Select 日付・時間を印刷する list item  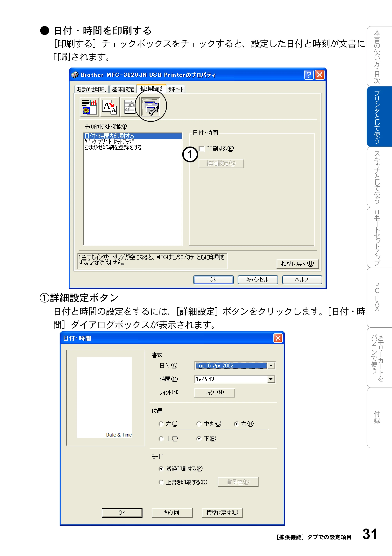click(132, 136)
